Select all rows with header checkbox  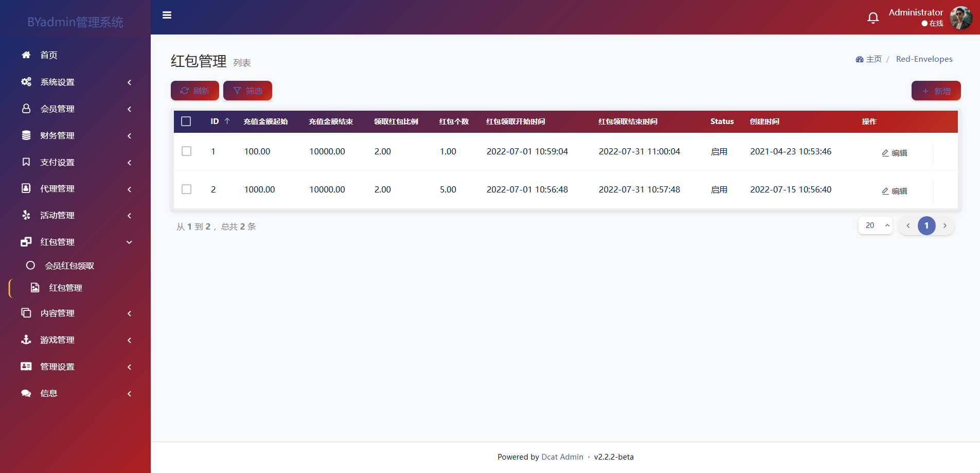186,121
